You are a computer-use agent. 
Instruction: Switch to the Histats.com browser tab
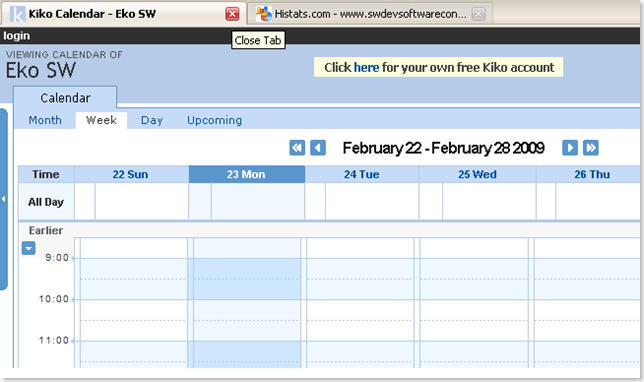pos(370,14)
